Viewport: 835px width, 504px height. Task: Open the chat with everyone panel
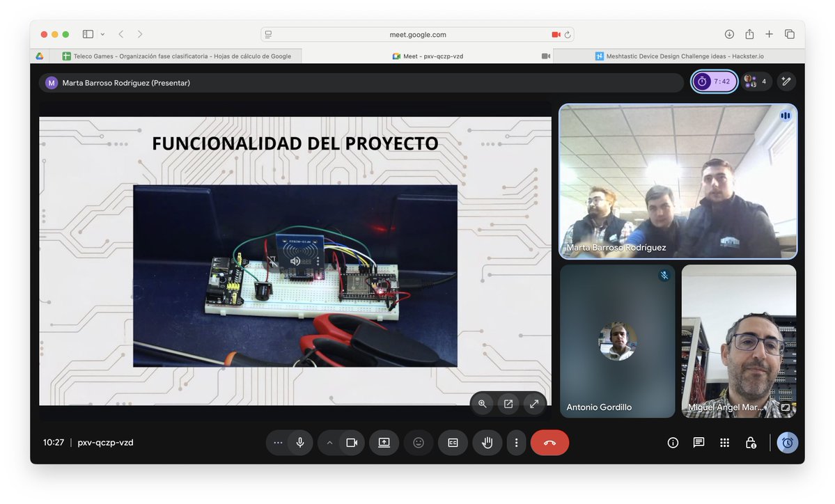tap(699, 443)
